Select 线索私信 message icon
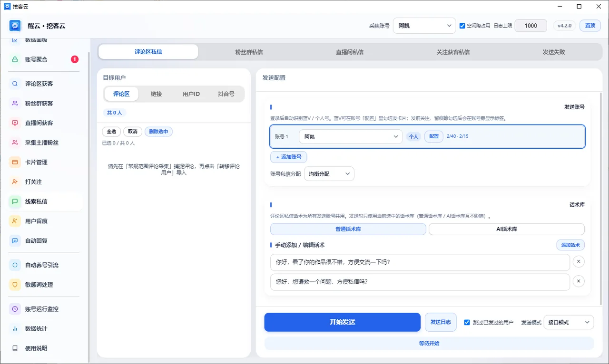Screen dimensions: 609x364 [x=15, y=201]
